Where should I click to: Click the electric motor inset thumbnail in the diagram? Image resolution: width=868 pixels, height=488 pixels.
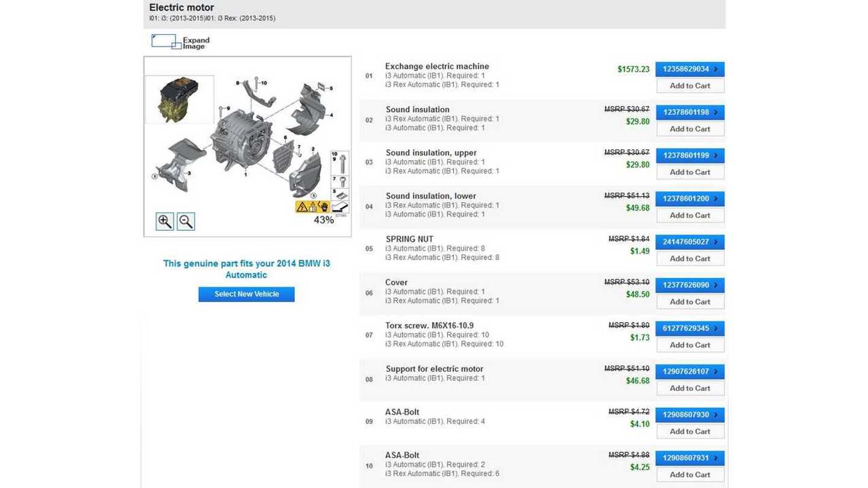point(179,98)
